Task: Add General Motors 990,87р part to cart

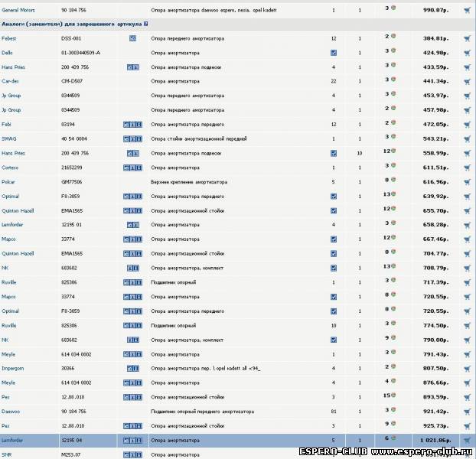Action: pos(467,10)
